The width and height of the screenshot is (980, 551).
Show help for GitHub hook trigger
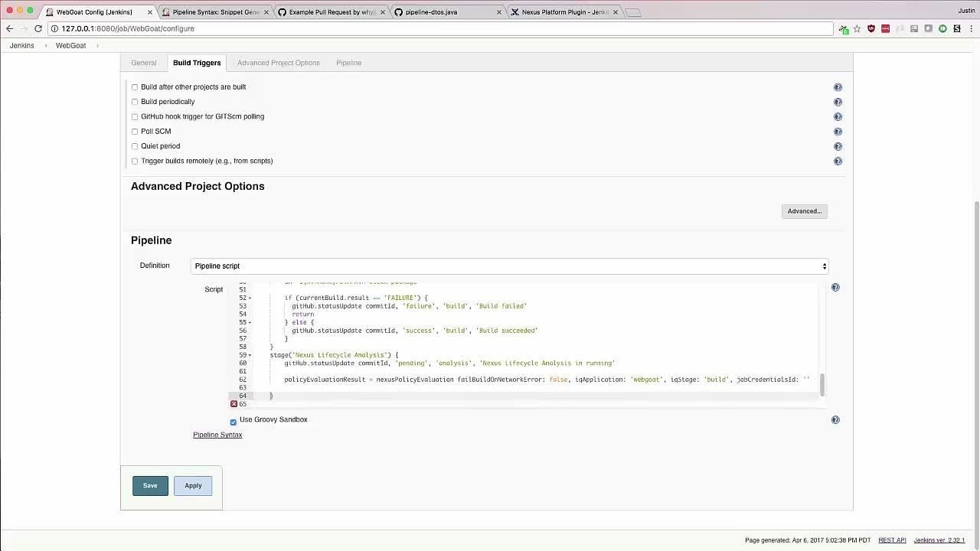click(x=838, y=117)
